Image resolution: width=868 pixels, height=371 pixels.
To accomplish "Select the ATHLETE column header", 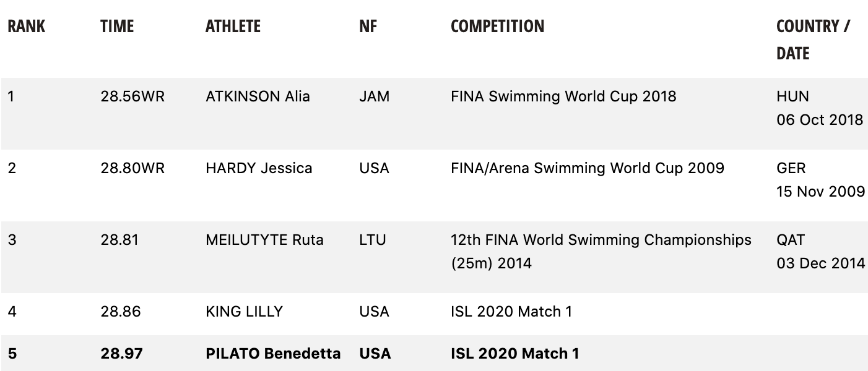I will 233,26.
